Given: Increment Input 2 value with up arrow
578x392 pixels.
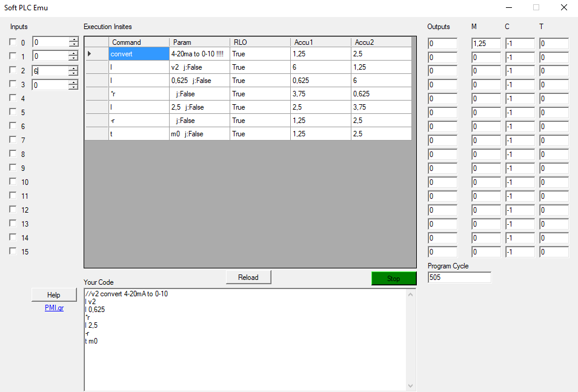Looking at the screenshot, I should tap(72, 68).
